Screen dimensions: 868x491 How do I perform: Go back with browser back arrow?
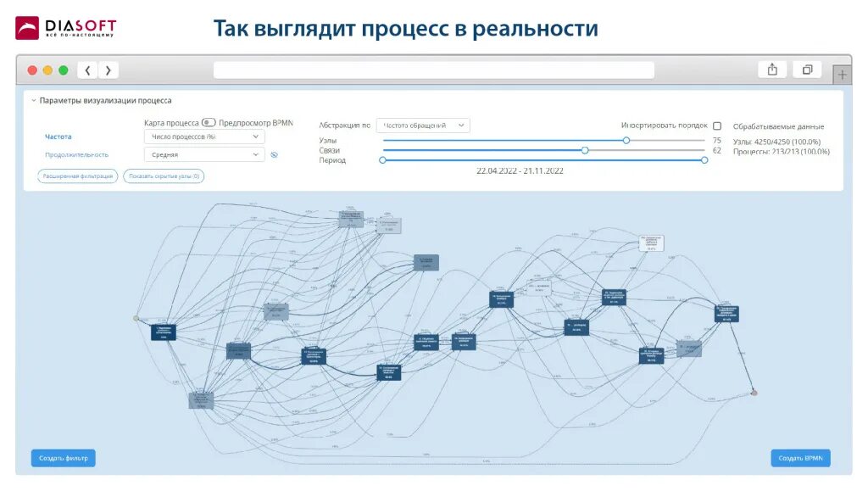[87, 70]
